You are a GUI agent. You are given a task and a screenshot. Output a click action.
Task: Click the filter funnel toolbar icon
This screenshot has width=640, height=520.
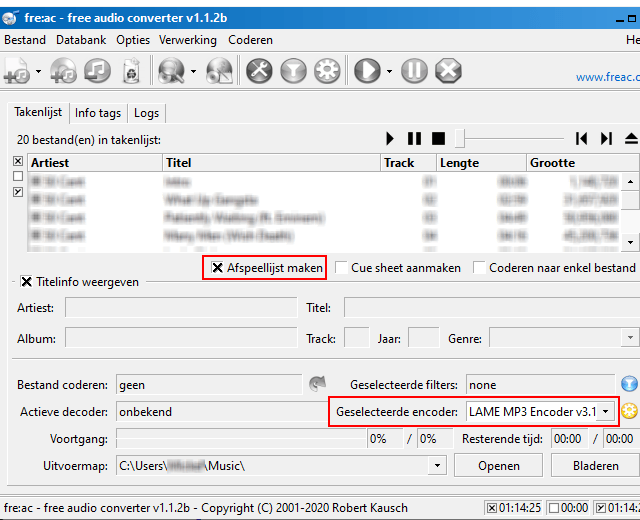[x=293, y=71]
